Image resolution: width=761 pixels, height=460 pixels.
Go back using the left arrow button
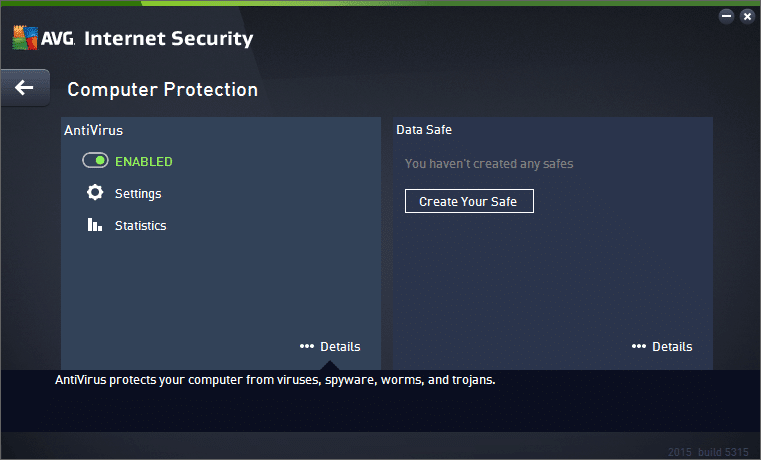[x=24, y=88]
